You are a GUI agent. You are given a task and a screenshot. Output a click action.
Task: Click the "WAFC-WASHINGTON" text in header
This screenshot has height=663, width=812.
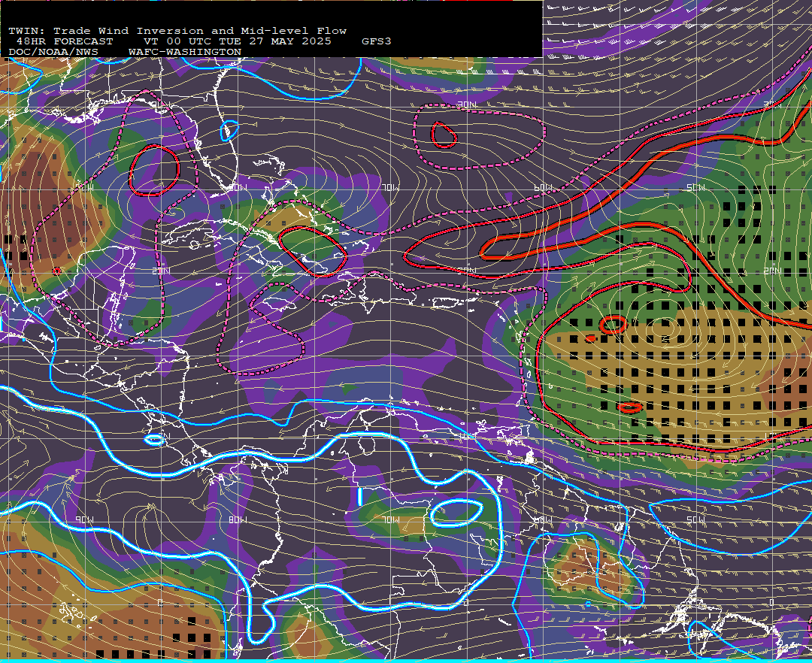185,53
